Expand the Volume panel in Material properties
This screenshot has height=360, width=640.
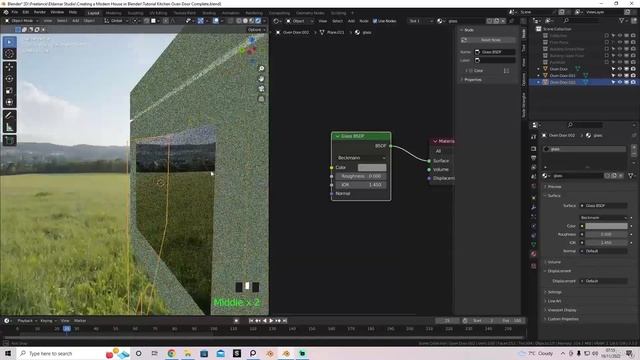point(554,262)
